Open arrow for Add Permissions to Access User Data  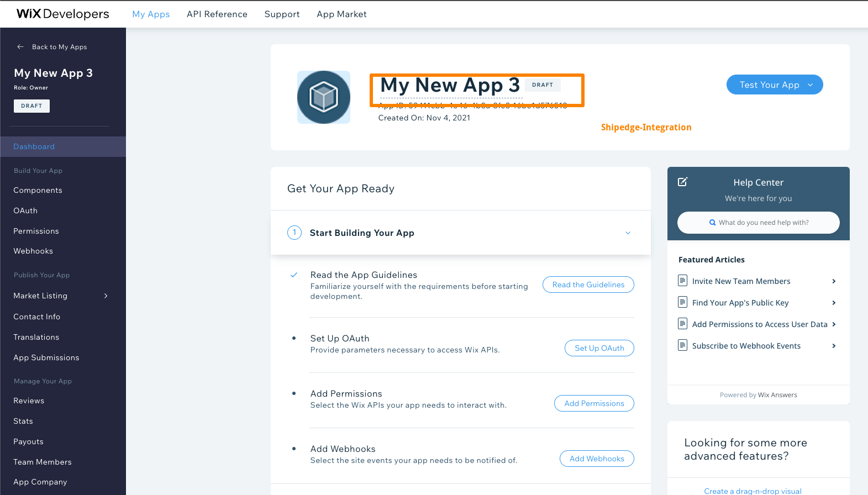(x=834, y=324)
